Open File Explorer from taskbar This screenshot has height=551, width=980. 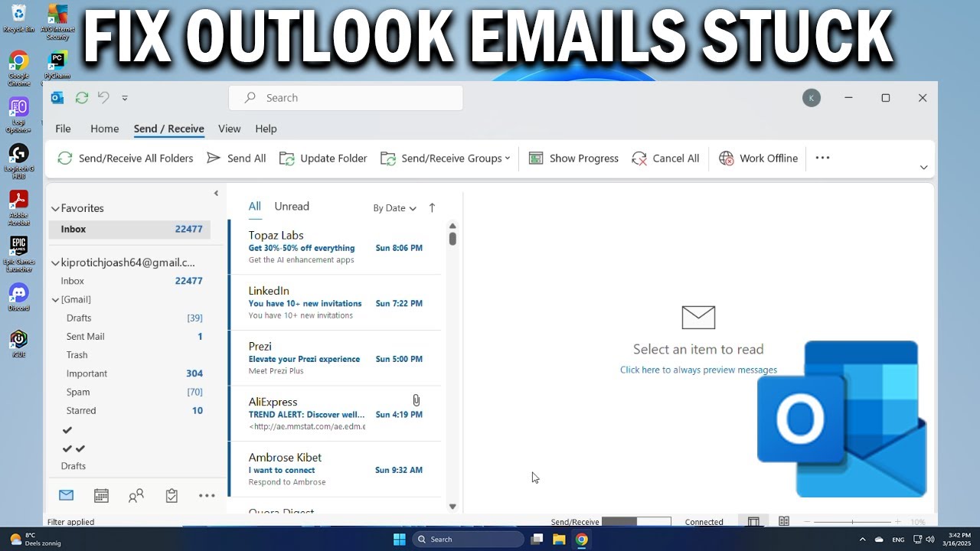point(559,540)
